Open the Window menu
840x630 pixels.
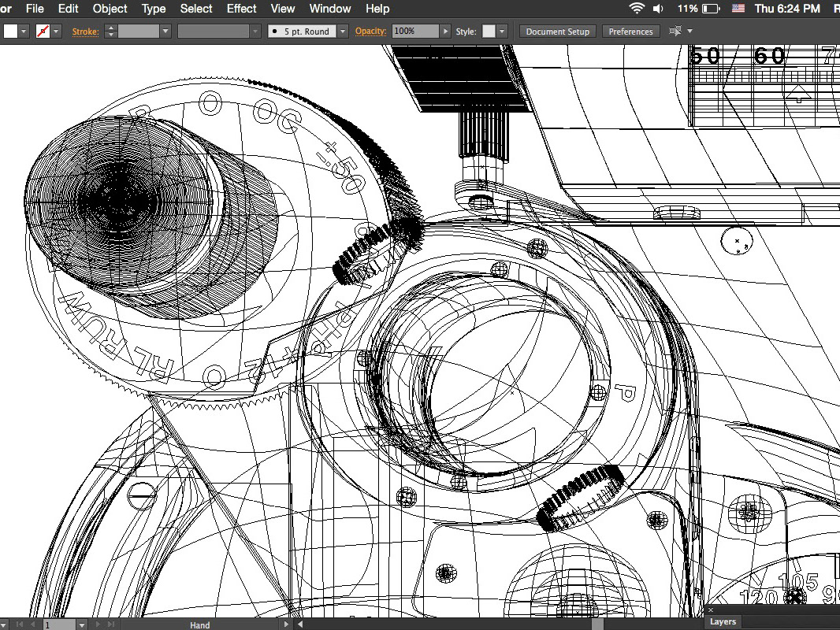click(x=330, y=9)
